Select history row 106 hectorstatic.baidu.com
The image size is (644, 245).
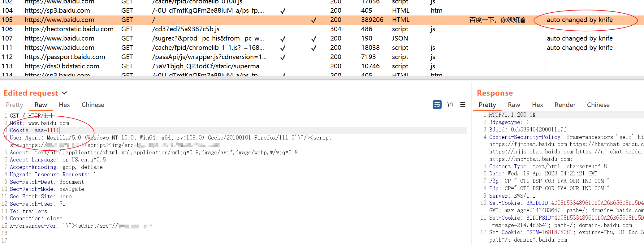coord(322,29)
